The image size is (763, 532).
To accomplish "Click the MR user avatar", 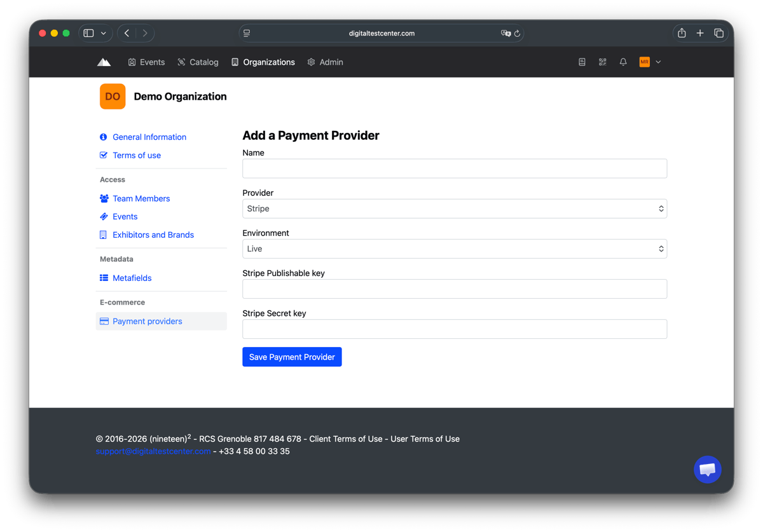I will (x=644, y=62).
